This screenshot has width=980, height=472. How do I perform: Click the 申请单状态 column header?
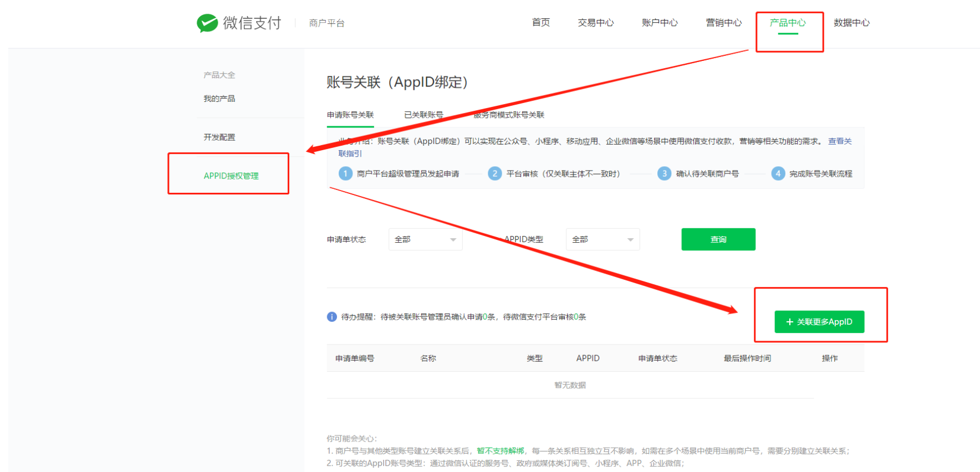point(657,358)
